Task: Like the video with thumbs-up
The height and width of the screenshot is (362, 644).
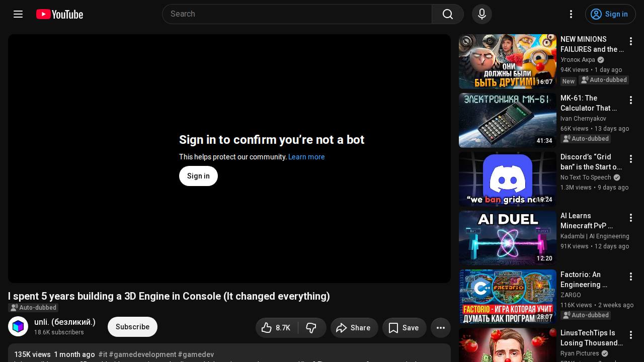Action: tap(277, 328)
